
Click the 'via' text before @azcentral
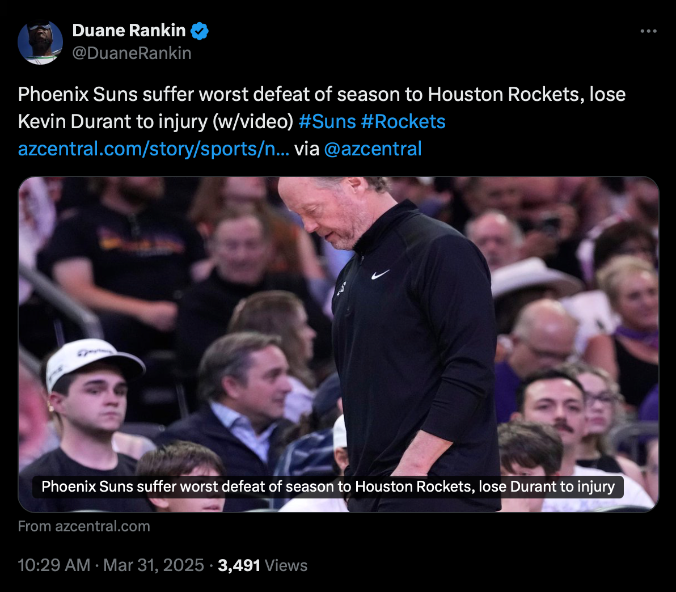click(x=307, y=149)
